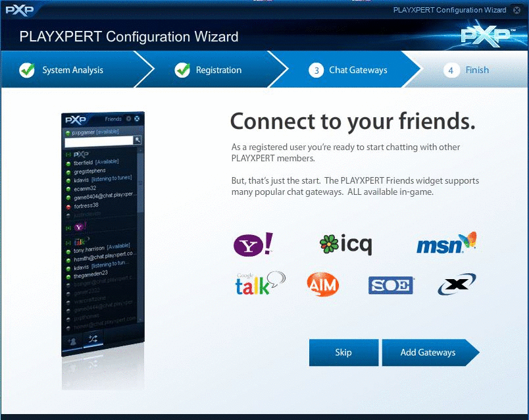The height and width of the screenshot is (420, 529).
Task: Click the 'Connect to your friends.' heading
Action: pyautogui.click(x=353, y=121)
